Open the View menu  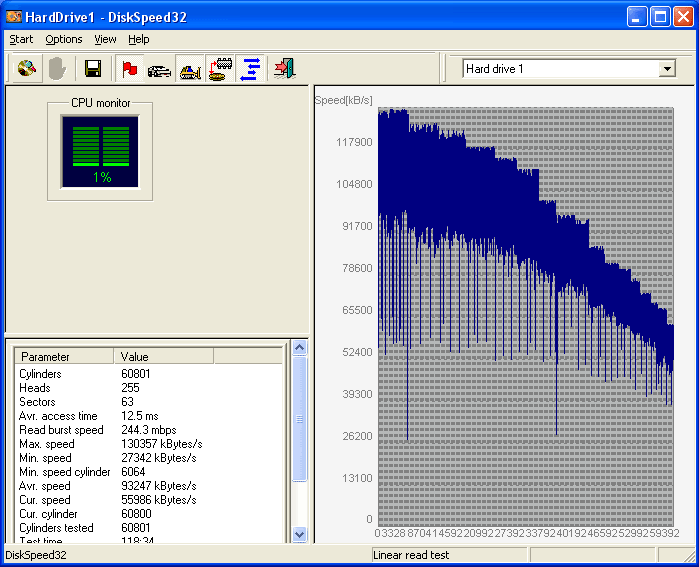105,39
